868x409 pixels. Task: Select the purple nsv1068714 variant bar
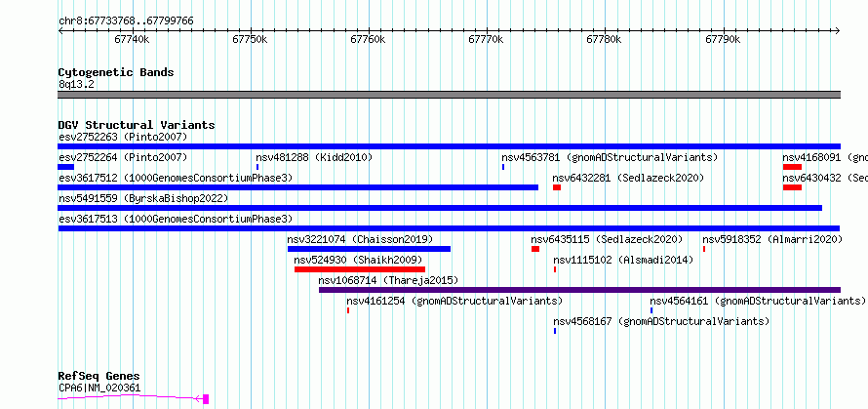579,290
